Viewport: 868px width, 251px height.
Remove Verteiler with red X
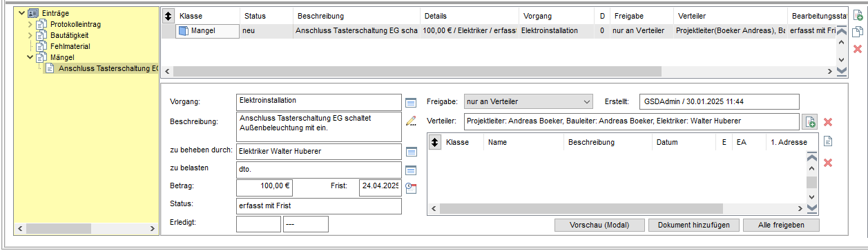coord(828,122)
